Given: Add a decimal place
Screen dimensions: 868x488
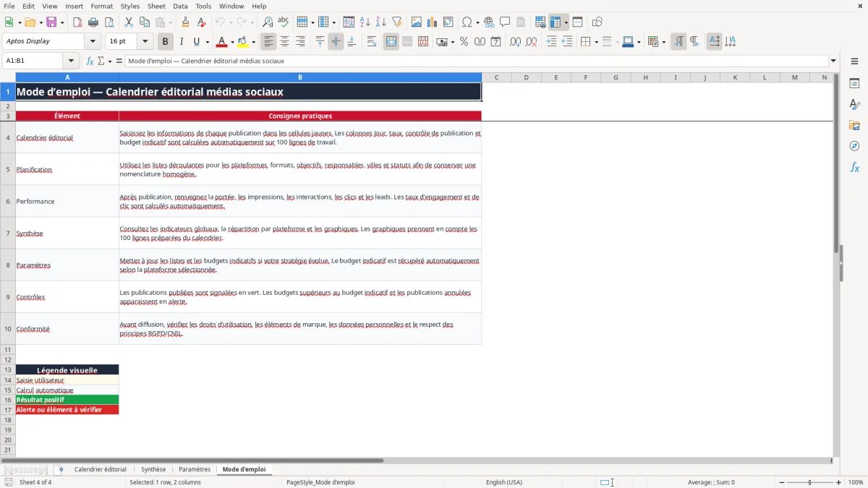Looking at the screenshot, I should (515, 42).
